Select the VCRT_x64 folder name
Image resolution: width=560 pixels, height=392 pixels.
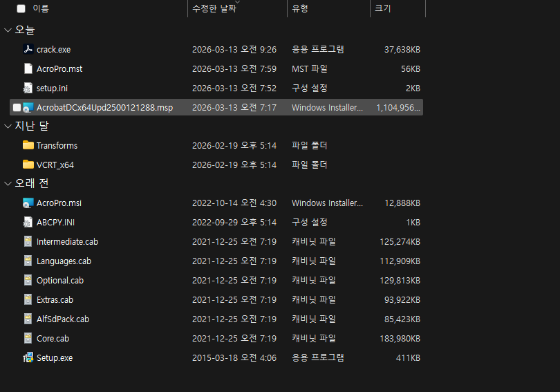pyautogui.click(x=55, y=165)
